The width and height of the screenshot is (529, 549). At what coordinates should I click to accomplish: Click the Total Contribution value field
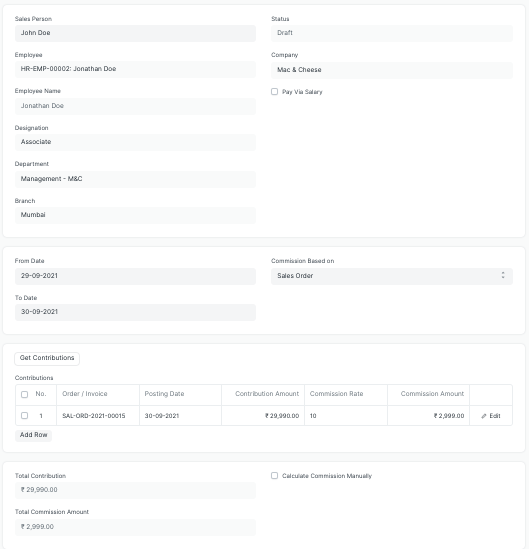point(135,490)
